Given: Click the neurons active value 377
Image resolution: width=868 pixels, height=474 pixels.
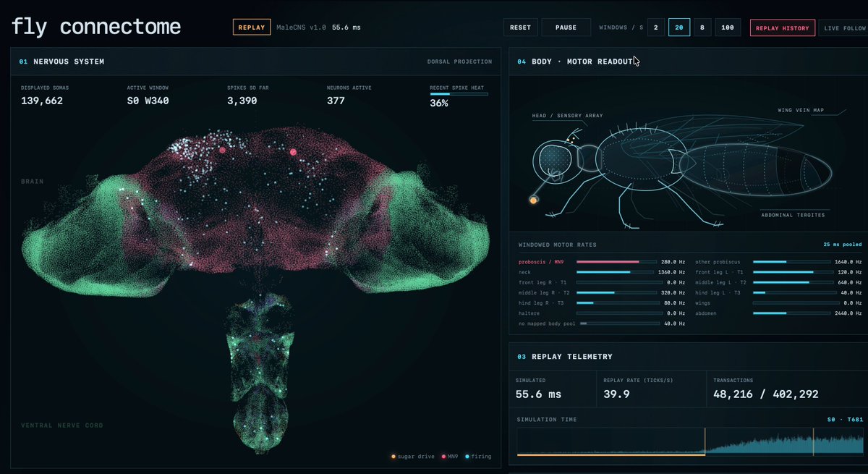Looking at the screenshot, I should click(x=336, y=101).
